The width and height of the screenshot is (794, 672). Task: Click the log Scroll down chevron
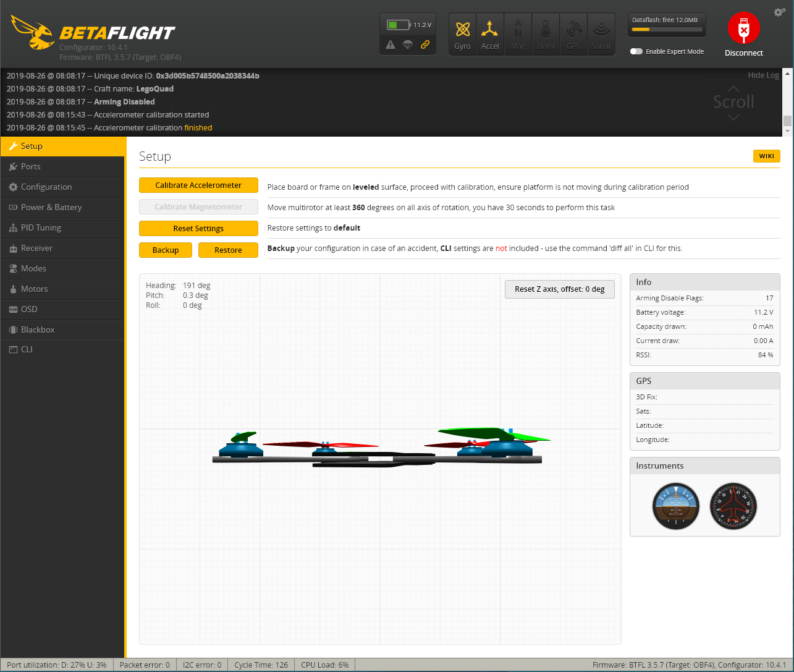(x=733, y=117)
